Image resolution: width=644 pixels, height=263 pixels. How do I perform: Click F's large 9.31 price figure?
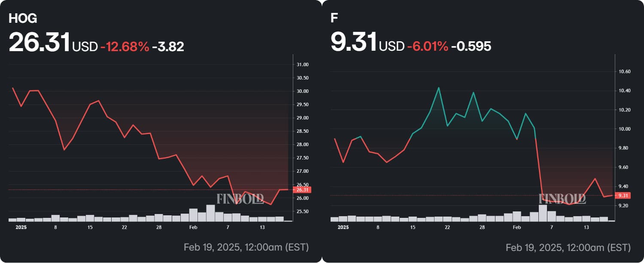(x=353, y=43)
